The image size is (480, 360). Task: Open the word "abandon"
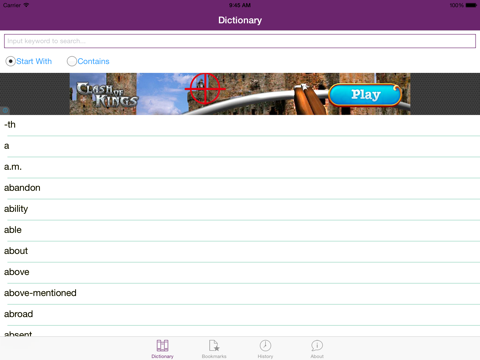(240, 188)
